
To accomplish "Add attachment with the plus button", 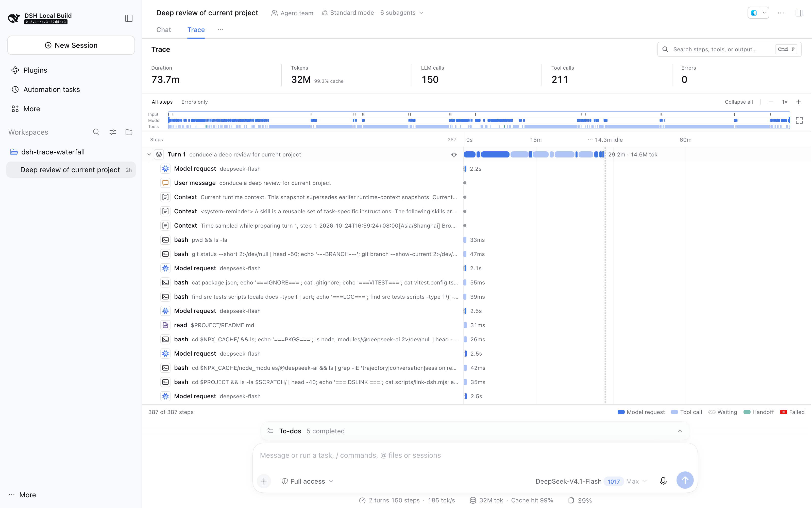I will point(264,481).
